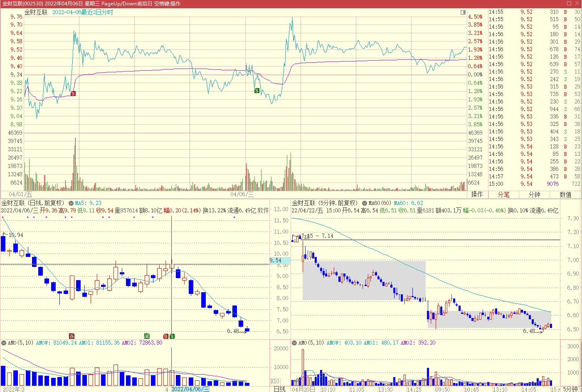Click AMO2: 72863.80 in daily volume panel
Image resolution: width=582 pixels, height=392 pixels.
(142, 343)
